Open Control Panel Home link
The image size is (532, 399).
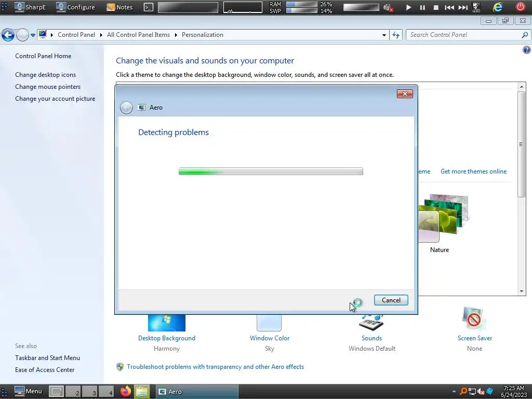(x=43, y=56)
